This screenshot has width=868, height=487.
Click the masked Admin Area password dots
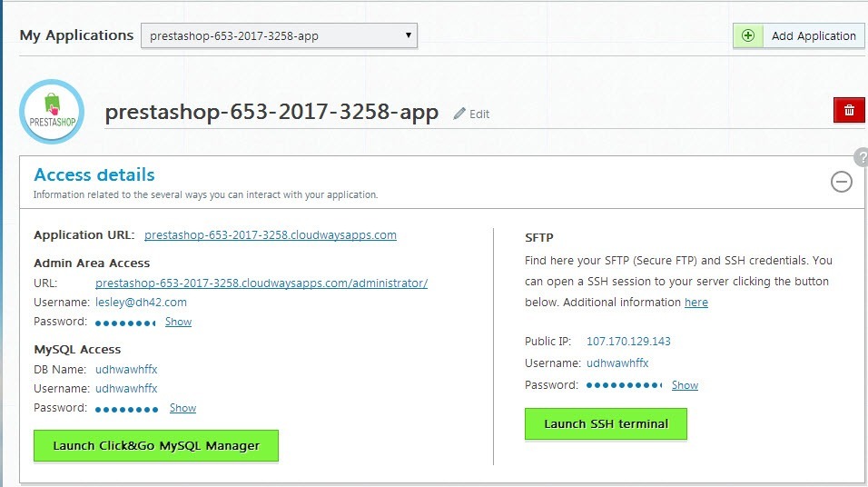click(x=125, y=323)
